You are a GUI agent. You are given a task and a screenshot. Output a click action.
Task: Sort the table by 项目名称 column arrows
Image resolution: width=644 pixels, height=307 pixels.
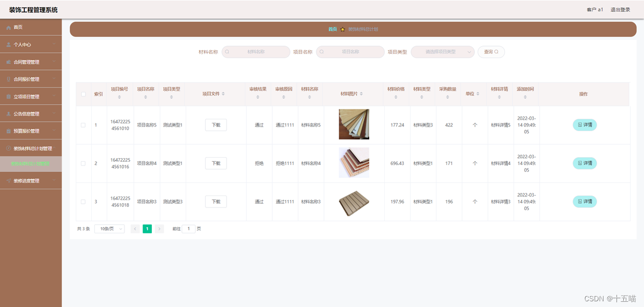click(146, 97)
